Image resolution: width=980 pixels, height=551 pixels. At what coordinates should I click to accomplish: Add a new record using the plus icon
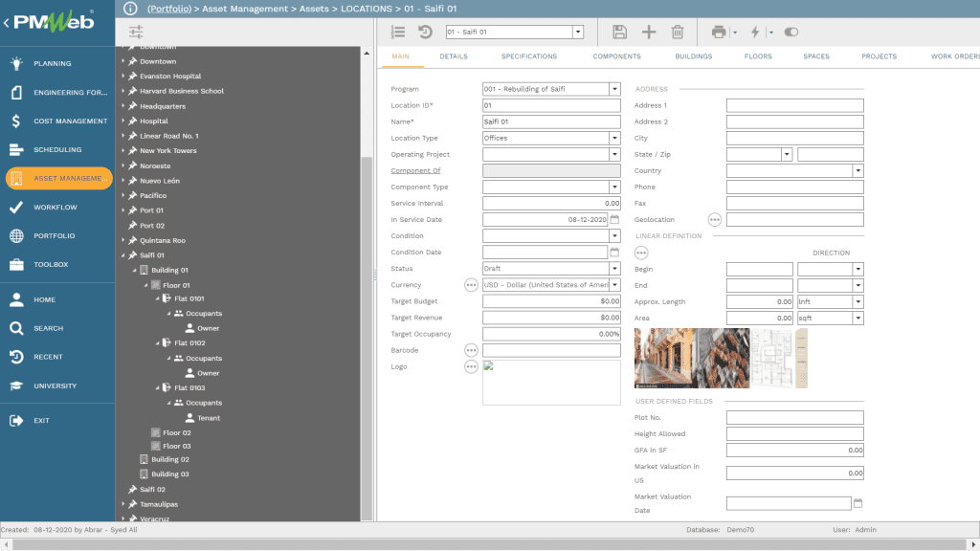point(649,32)
